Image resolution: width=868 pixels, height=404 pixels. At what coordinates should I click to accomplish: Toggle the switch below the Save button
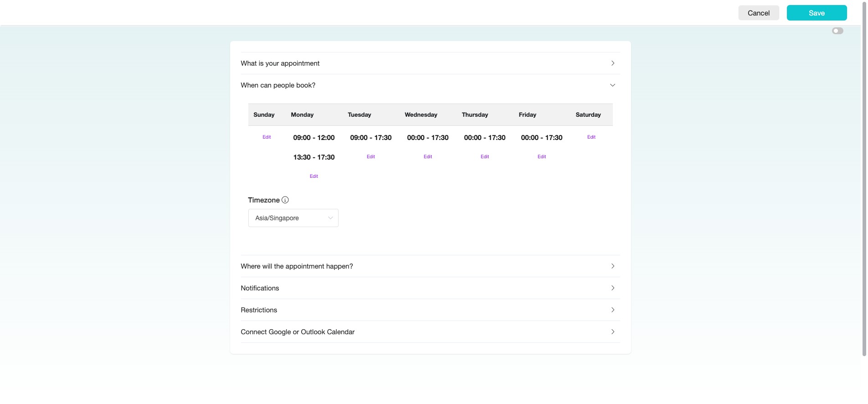coord(837,31)
